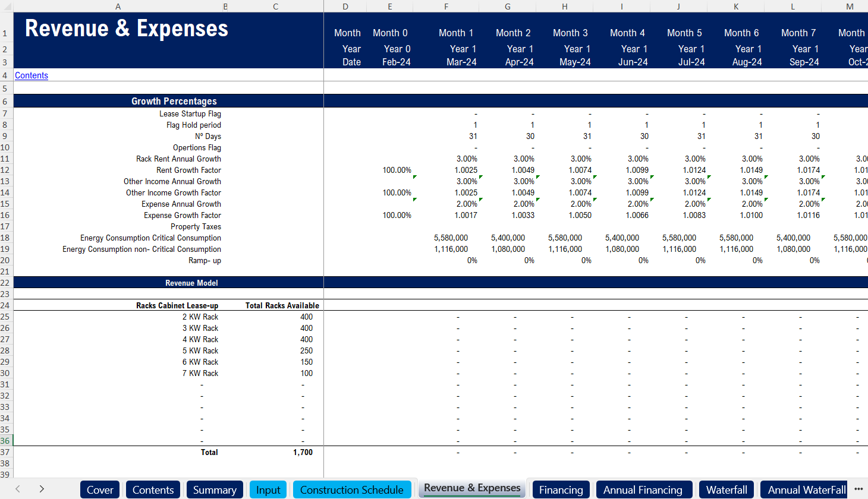This screenshot has height=499, width=868.
Task: Select the Annual WaterFall sheet tab
Action: (806, 490)
